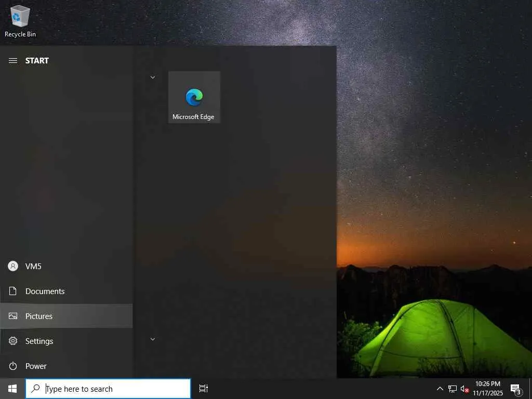Image resolution: width=532 pixels, height=399 pixels.
Task: Open the notification Action Center icon
Action: 515,389
